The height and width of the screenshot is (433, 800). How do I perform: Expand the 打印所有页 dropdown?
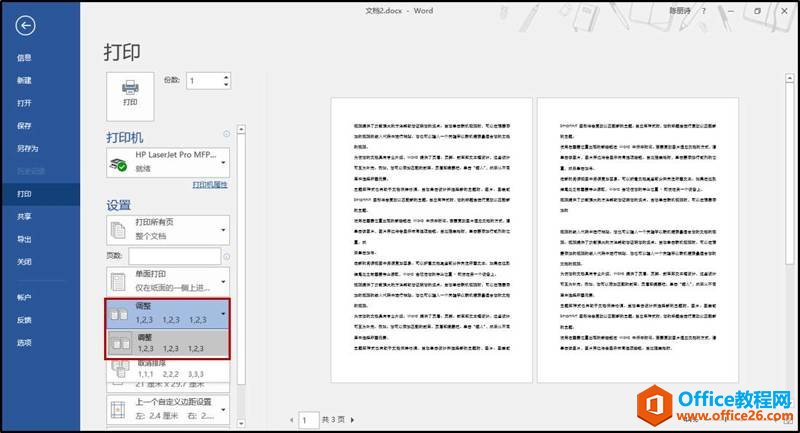point(224,230)
